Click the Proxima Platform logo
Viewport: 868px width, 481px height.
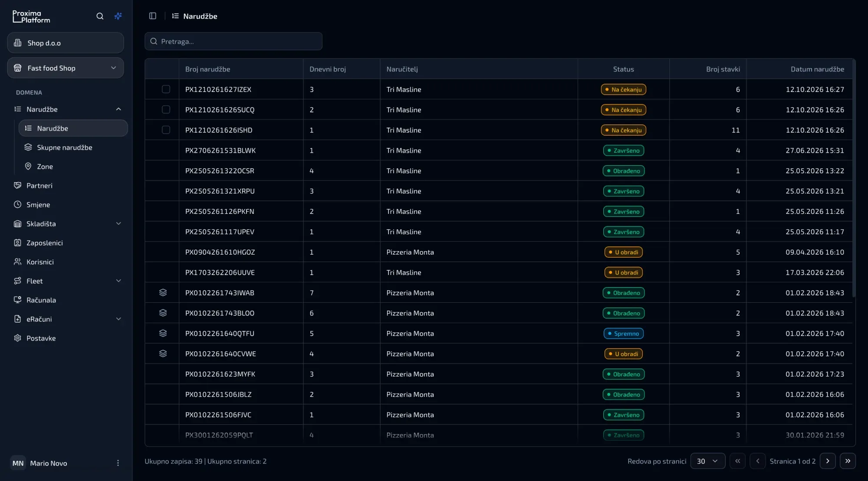click(x=31, y=16)
